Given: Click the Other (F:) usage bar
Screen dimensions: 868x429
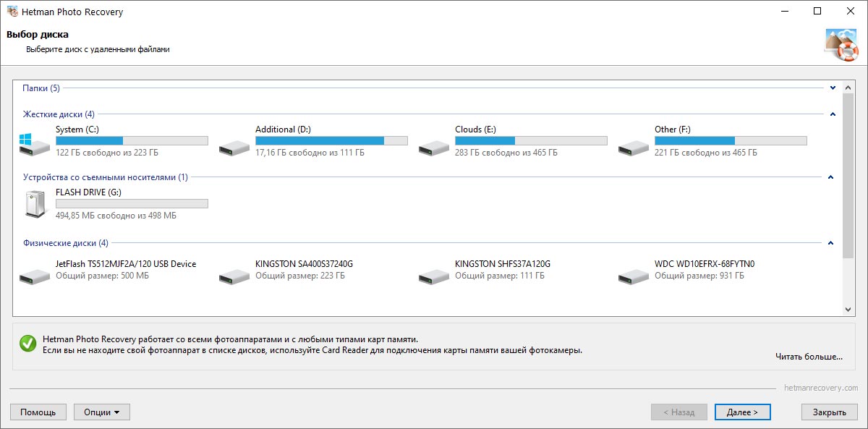Looking at the screenshot, I should (x=731, y=141).
